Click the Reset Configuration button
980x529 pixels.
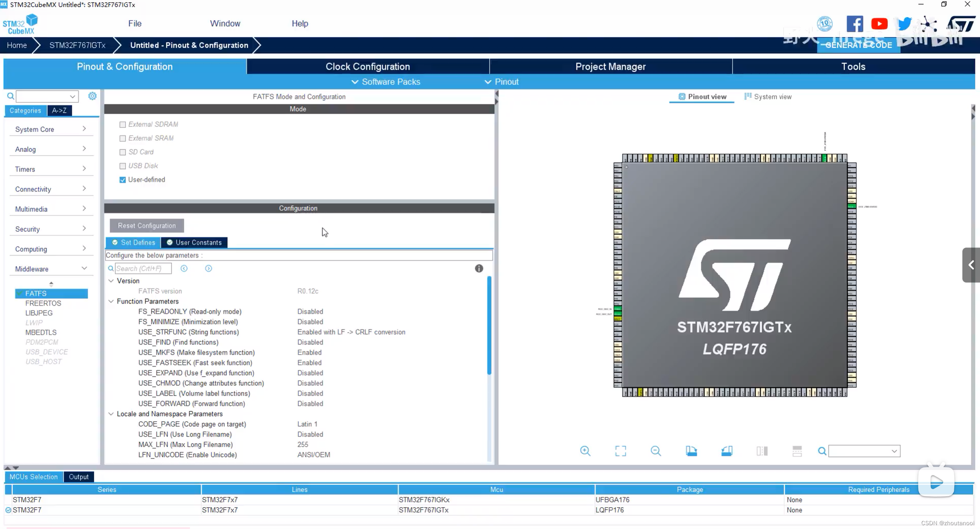[146, 226]
